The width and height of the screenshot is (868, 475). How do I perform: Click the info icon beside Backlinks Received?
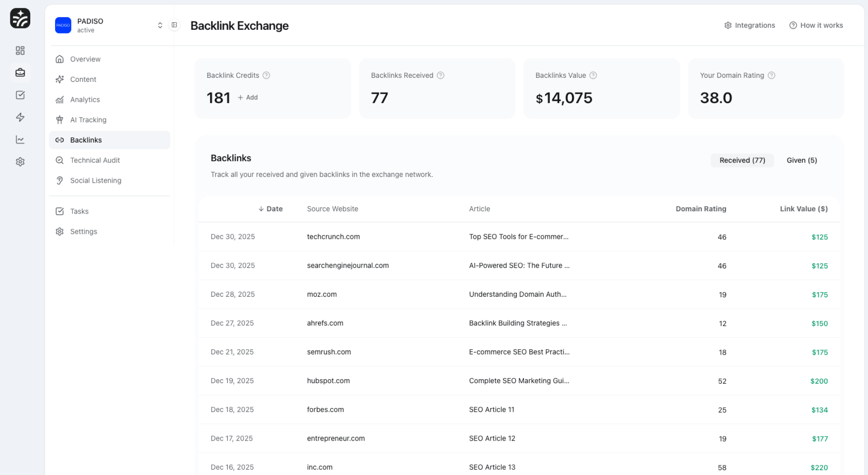click(x=440, y=76)
